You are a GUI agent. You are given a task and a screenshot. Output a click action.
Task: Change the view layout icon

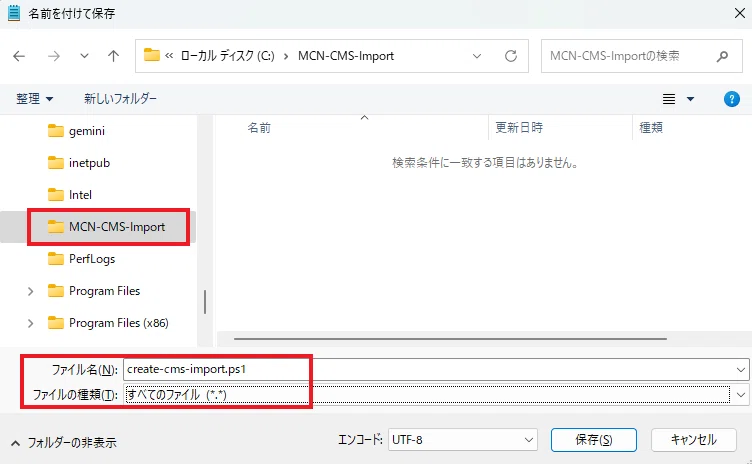[669, 99]
